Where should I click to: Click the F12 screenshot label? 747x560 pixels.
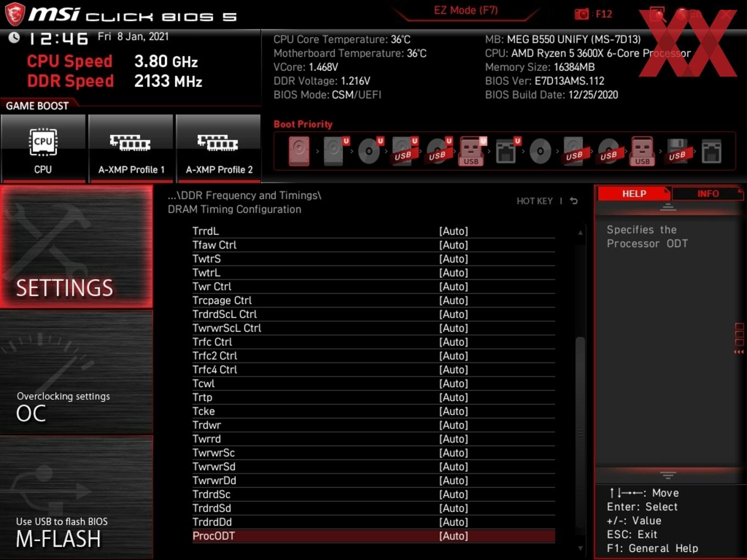604,14
